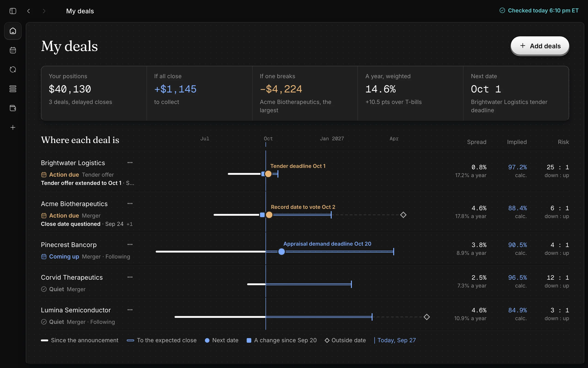Open the refresh cycle icon in sidebar
Viewport: 588px width, 368px height.
[x=13, y=70]
